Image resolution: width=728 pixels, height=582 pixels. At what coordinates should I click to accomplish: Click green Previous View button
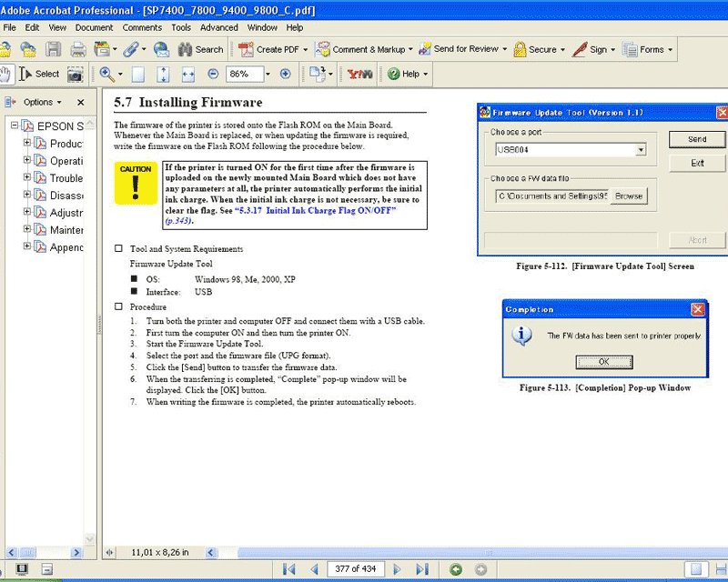pos(456,569)
